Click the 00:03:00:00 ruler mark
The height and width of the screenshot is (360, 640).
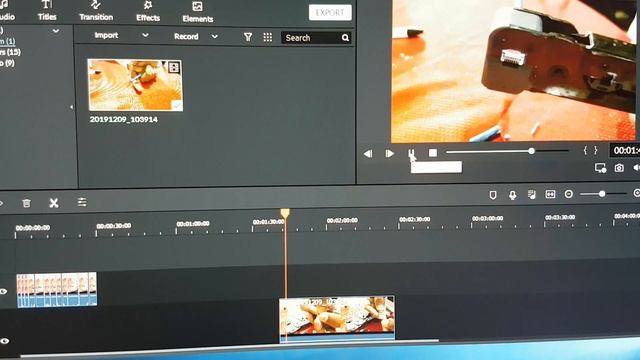tap(487, 218)
